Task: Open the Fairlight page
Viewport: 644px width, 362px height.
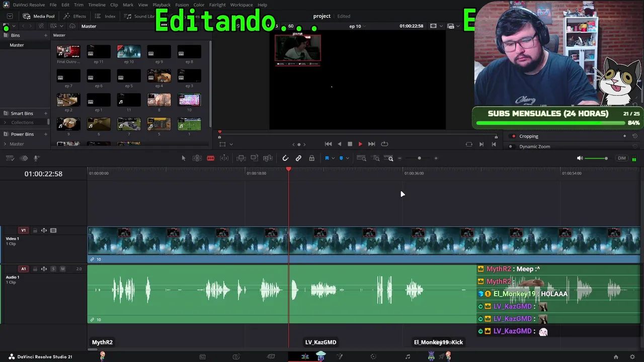Action: point(408,357)
